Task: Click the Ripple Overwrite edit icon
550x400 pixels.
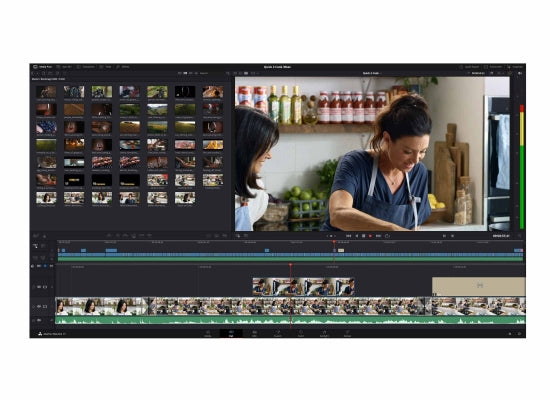Action: click(x=125, y=236)
